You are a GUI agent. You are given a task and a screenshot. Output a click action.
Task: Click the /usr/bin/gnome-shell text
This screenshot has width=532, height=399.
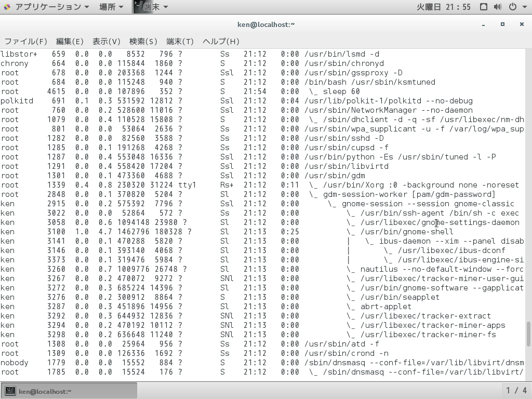(407, 232)
